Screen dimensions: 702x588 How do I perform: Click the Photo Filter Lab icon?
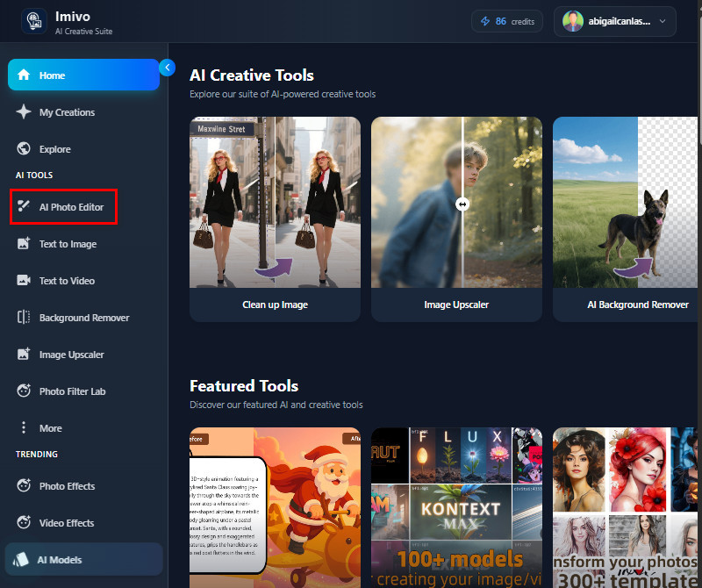pos(24,391)
